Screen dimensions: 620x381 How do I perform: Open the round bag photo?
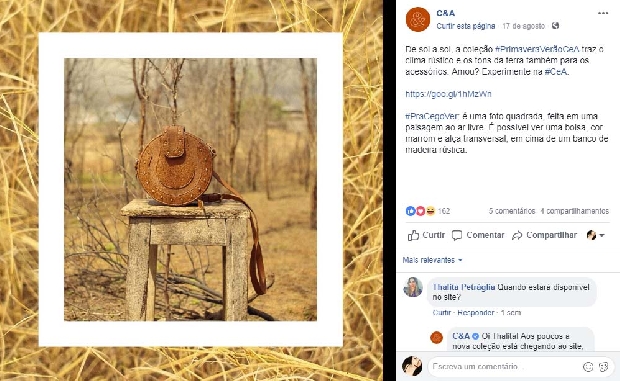coord(190,189)
